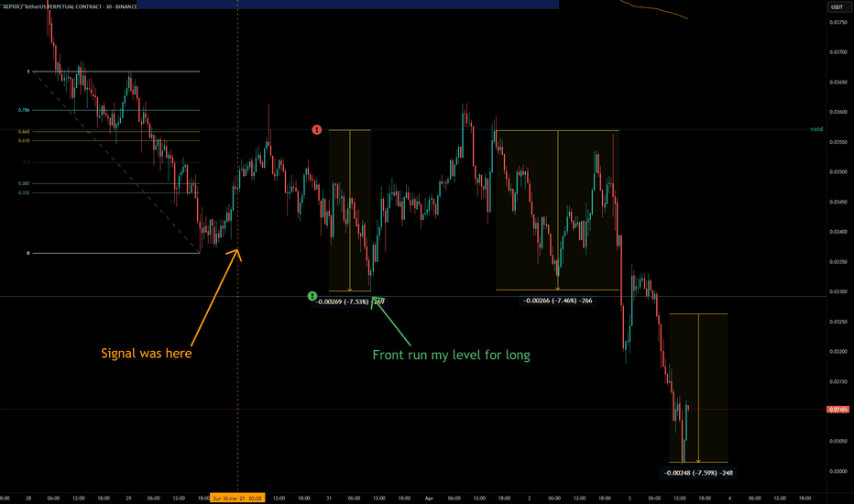Open the USDT currency selector
854x504 pixels.
click(836, 7)
